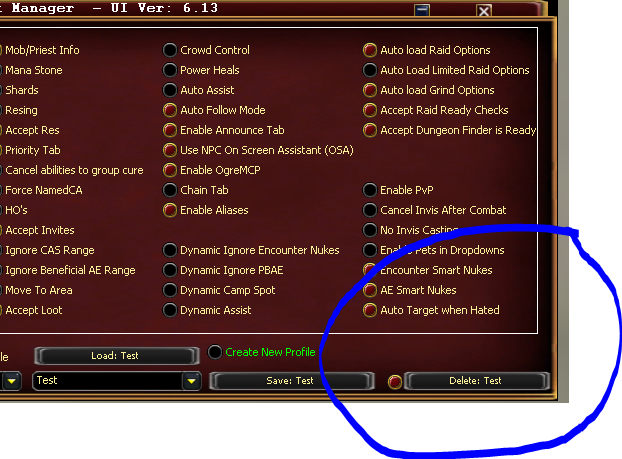Screen dimensions: 622x459
Task: Enable the Crowd Control option
Action: coord(170,50)
